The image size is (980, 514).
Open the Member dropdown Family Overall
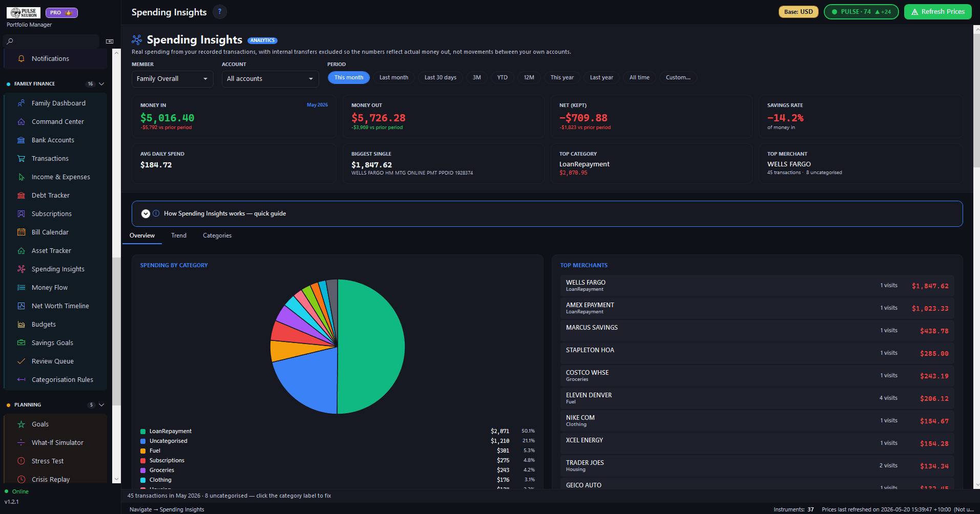173,79
